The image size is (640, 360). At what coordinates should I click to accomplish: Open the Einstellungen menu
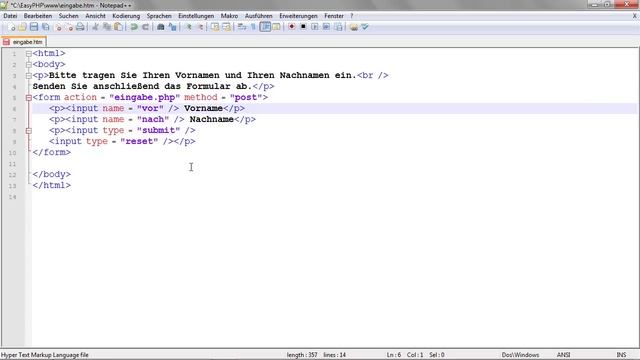click(196, 16)
